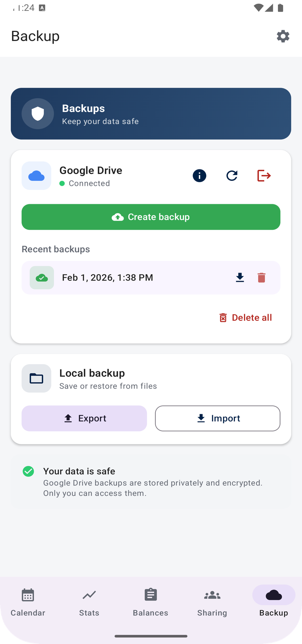Tap the Local backup folder icon
302x644 pixels.
(36, 378)
